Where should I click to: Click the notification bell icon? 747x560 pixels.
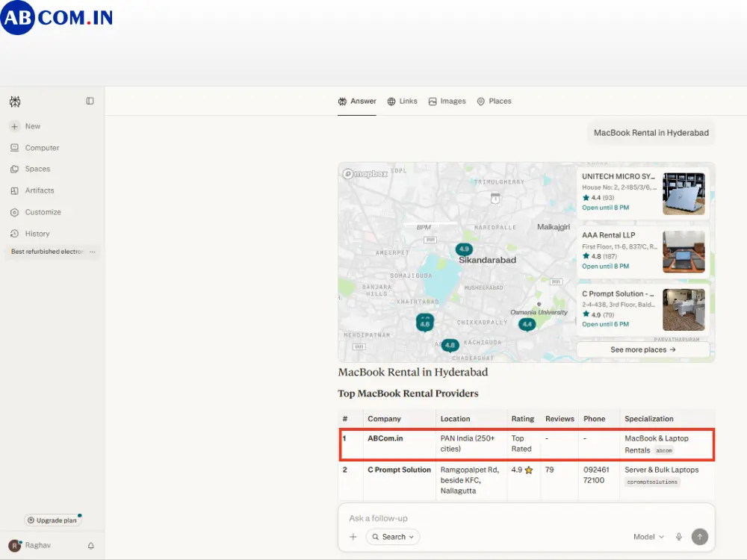(90, 546)
